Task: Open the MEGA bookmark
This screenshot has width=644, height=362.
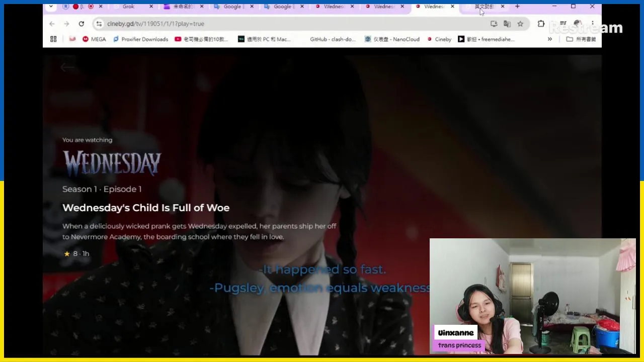Action: [94, 39]
